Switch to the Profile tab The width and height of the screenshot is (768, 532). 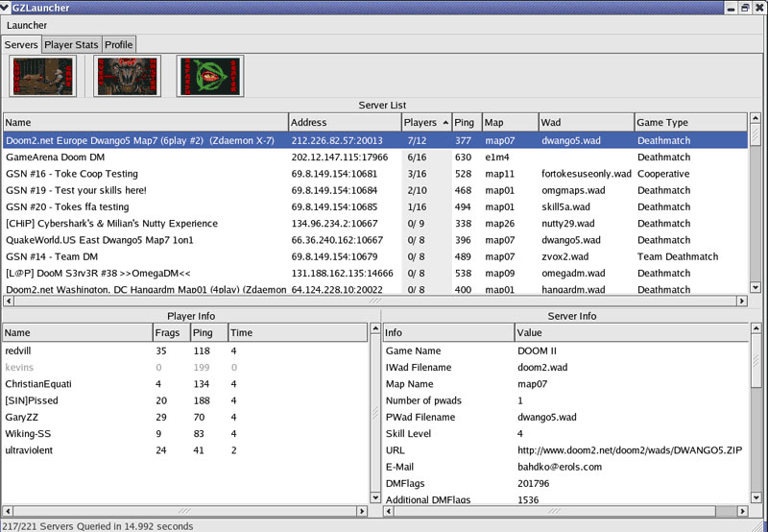119,44
